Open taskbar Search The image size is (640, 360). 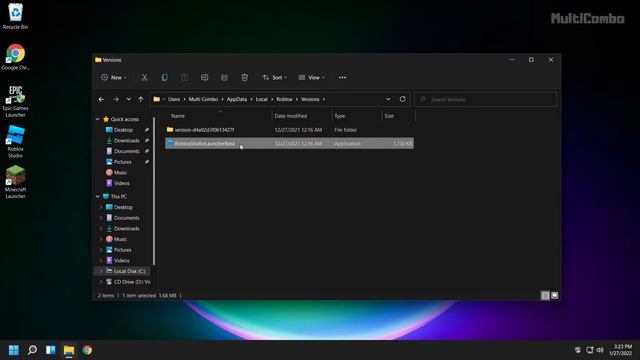click(32, 350)
